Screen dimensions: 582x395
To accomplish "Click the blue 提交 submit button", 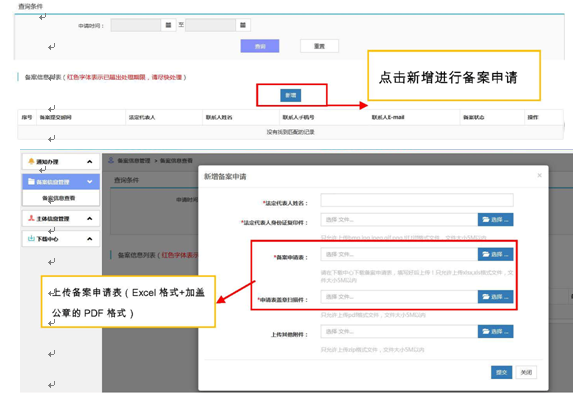I will [x=501, y=372].
